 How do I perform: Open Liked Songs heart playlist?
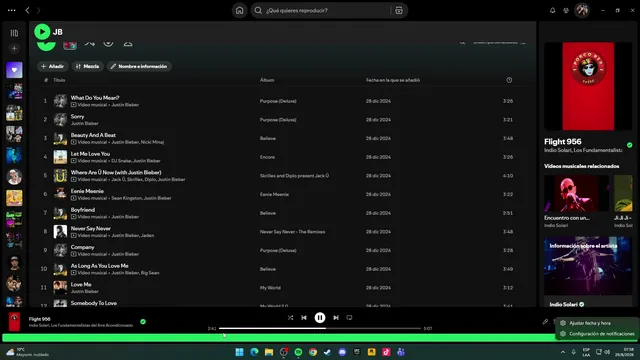point(14,70)
